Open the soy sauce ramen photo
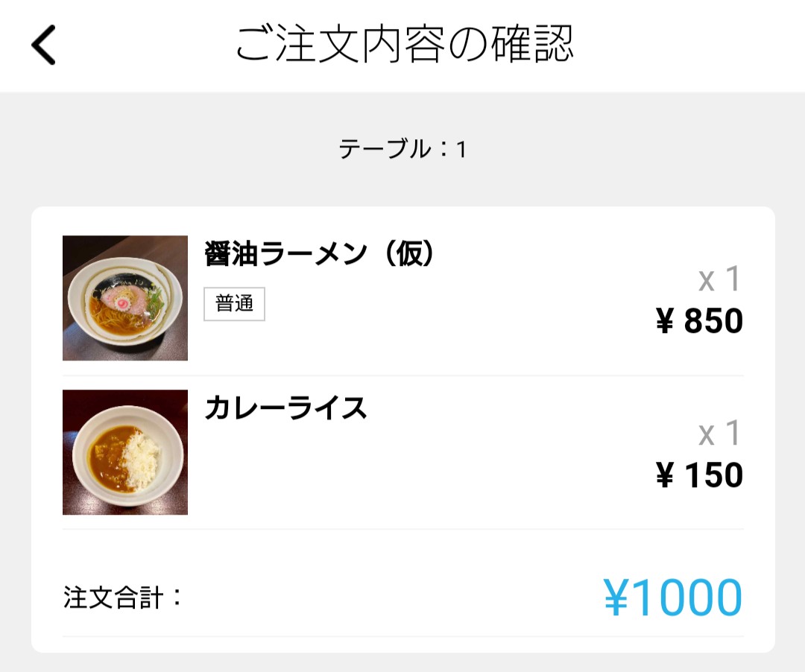805x672 pixels. [125, 298]
